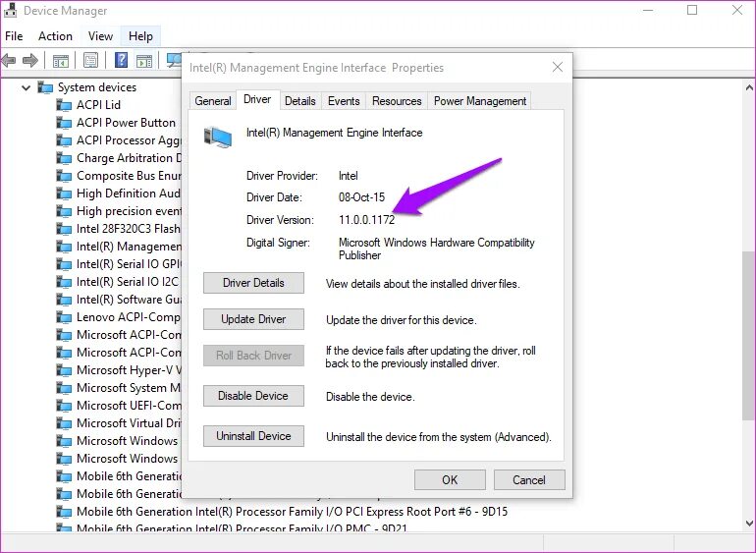Image resolution: width=756 pixels, height=553 pixels.
Task: Collapse the System devices tree node
Action: (x=27, y=87)
